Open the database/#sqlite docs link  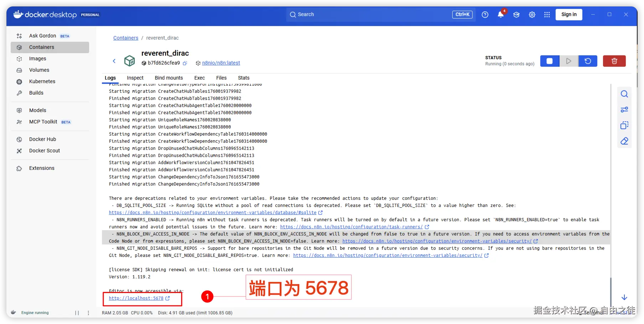213,213
